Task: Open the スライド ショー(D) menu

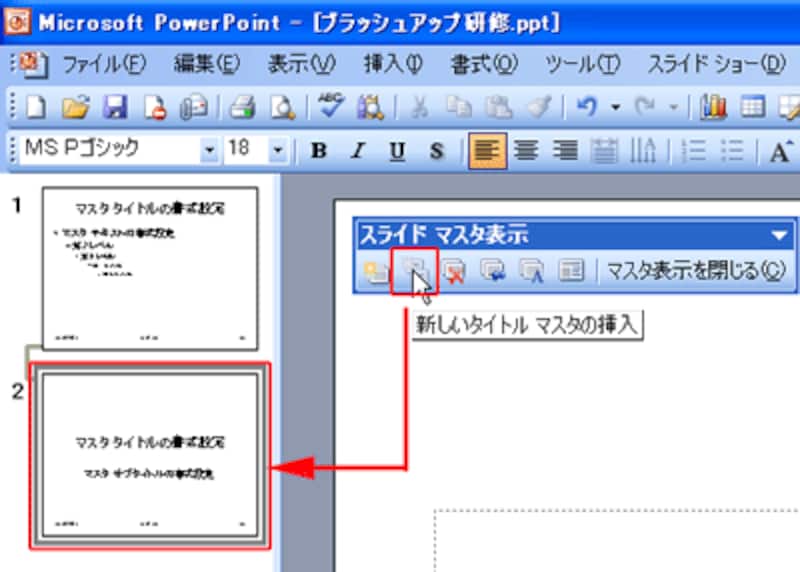Action: (x=717, y=64)
